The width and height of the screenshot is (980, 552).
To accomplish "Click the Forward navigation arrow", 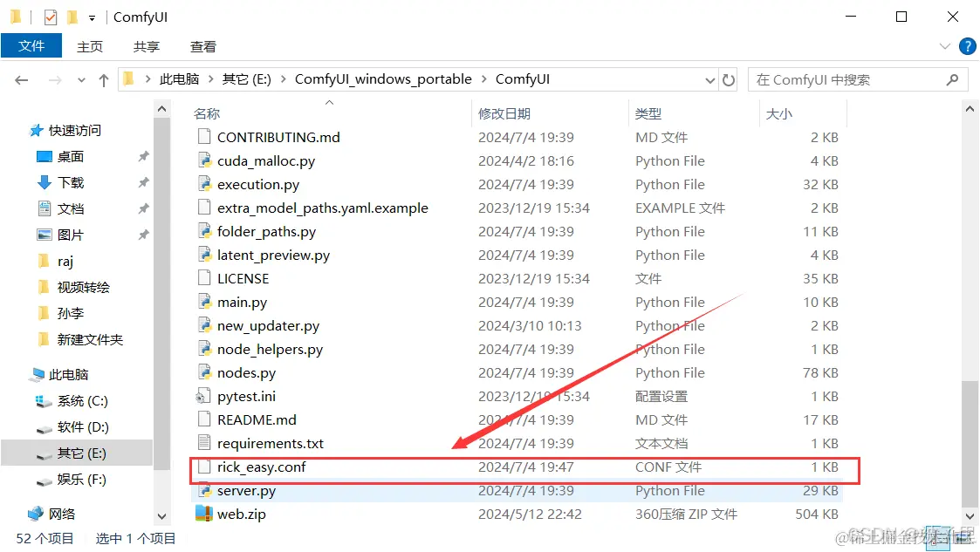I will coord(55,80).
